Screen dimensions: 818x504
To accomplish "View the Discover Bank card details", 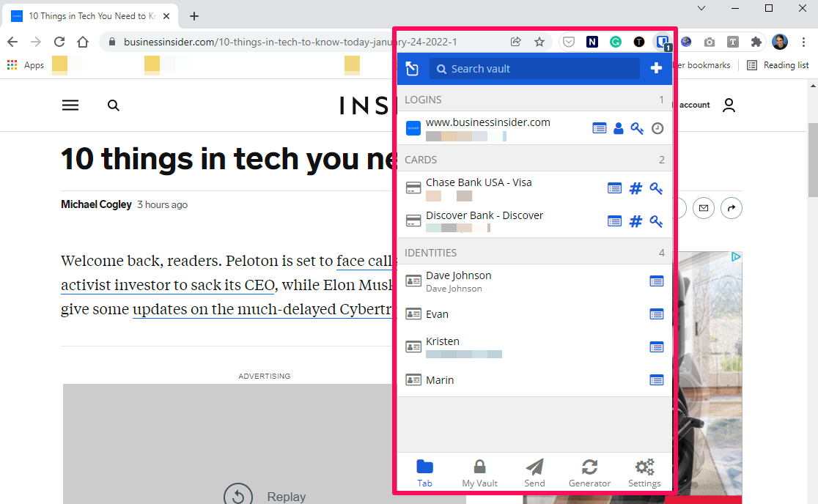I will pyautogui.click(x=614, y=221).
